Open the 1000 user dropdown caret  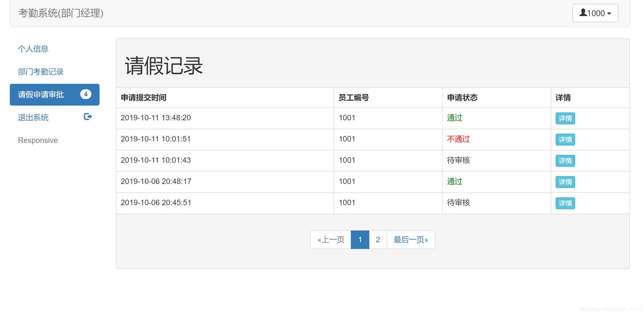pyautogui.click(x=609, y=14)
